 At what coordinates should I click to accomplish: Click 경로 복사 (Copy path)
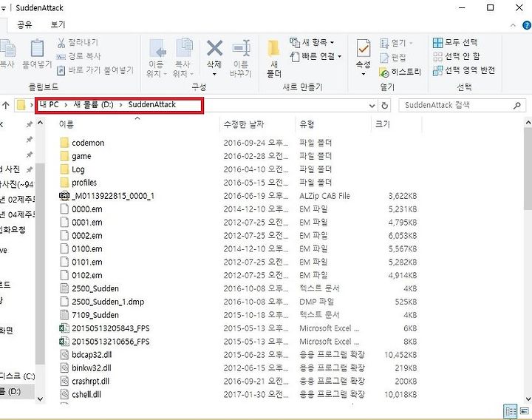tap(78, 56)
